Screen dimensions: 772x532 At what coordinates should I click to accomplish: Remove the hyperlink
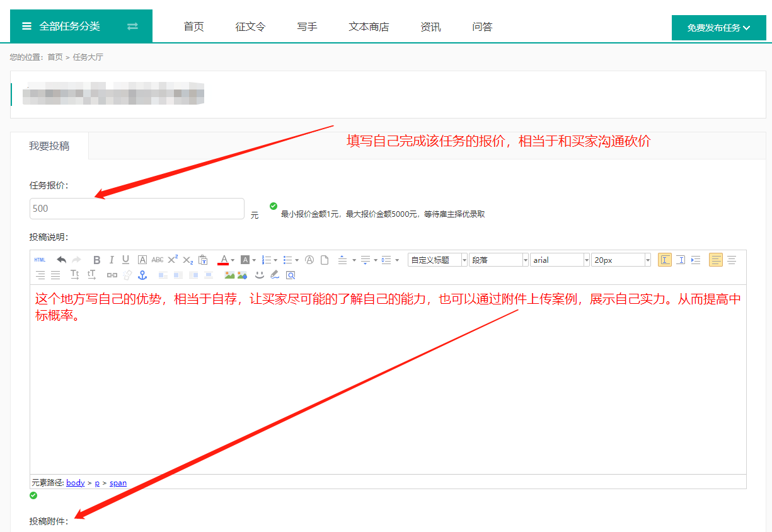(127, 275)
